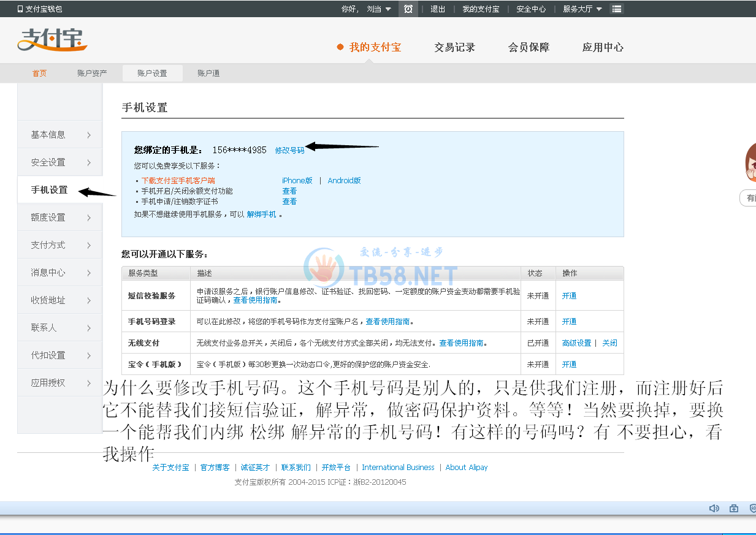
Task: Open 安全中心 link
Action: [x=531, y=9]
